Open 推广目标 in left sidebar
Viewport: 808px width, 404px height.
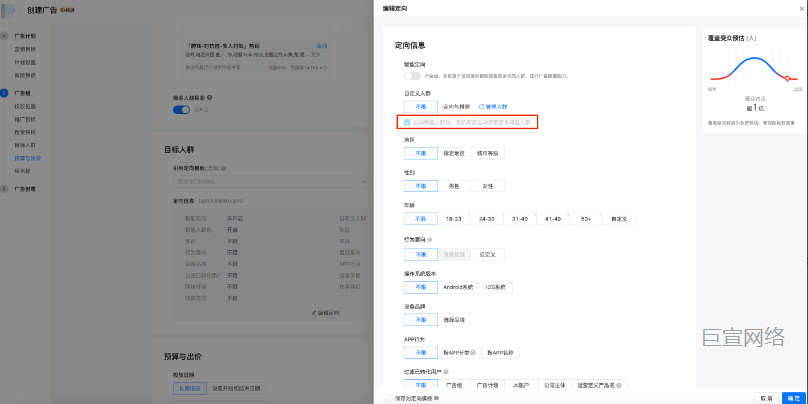click(x=25, y=119)
